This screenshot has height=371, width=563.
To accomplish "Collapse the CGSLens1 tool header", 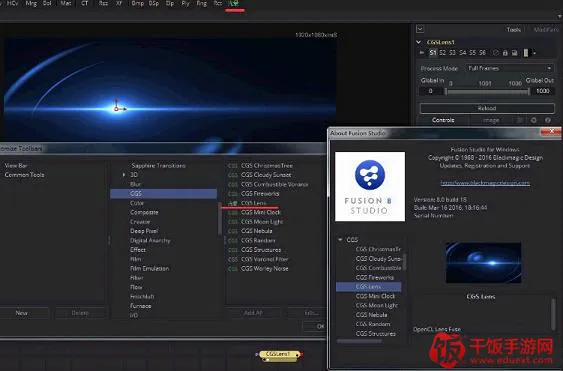I will coord(419,42).
